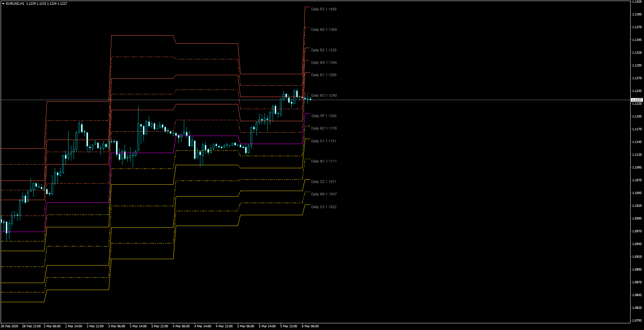Screen dimensions: 644x330
Task: Select the Daily M2 1.1176 label
Action: [x=324, y=128]
